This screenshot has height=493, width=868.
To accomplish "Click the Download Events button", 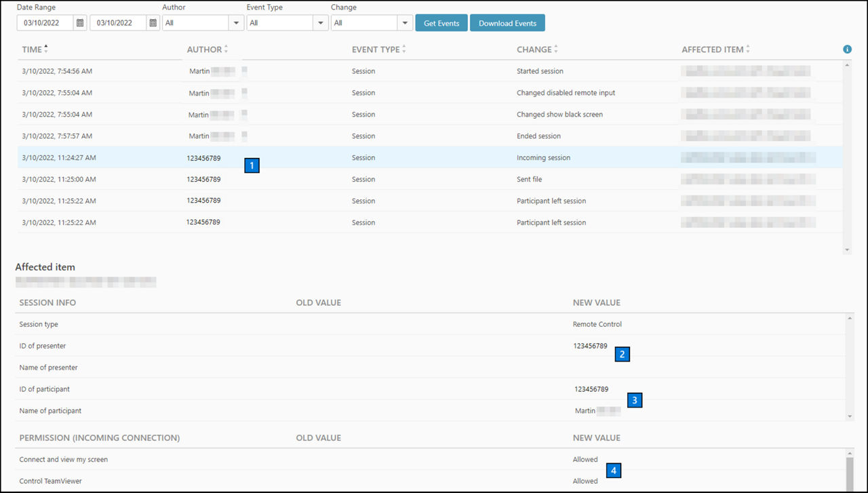I will coord(507,23).
